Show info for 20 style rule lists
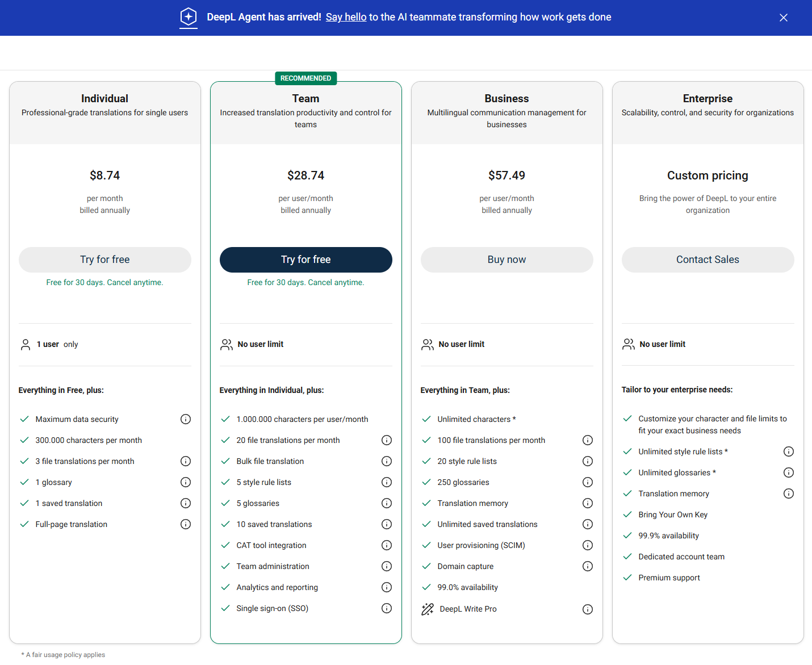The image size is (812, 665). tap(588, 461)
